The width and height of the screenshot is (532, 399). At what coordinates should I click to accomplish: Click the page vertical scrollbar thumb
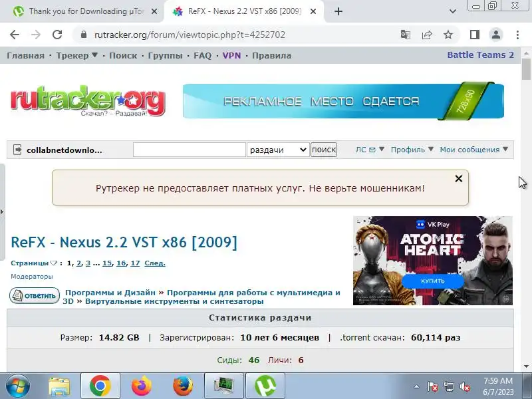coord(526,69)
